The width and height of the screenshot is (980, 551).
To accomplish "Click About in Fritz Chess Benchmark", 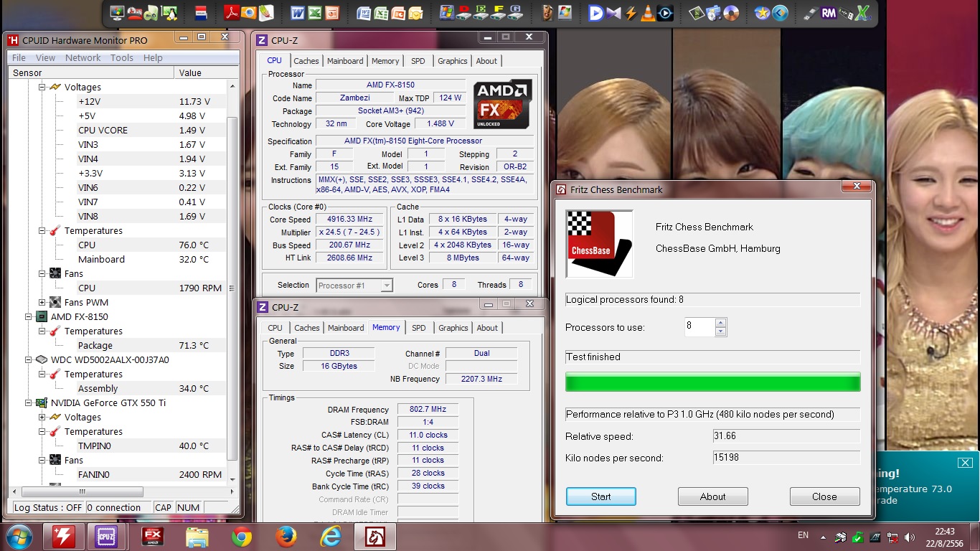I will click(x=713, y=496).
